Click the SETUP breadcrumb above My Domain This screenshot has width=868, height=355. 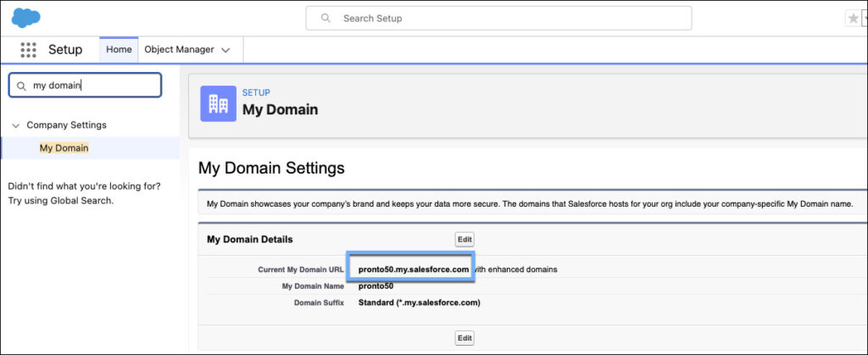click(x=256, y=92)
